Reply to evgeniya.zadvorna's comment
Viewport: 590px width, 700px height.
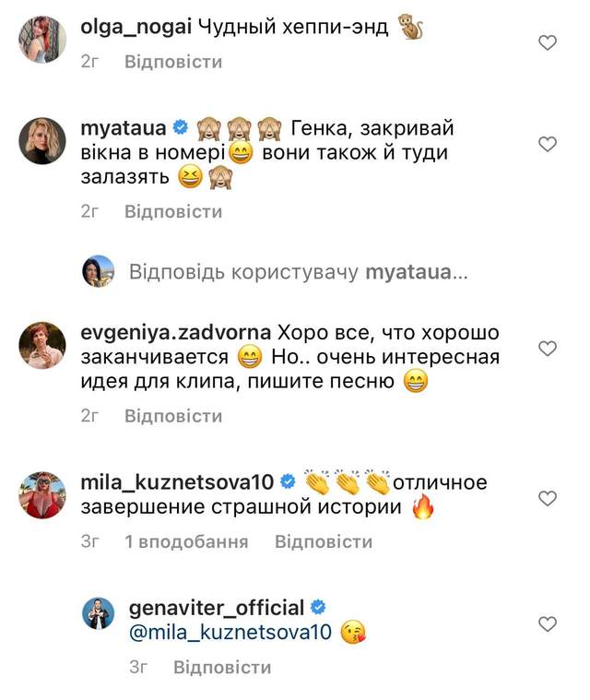tap(174, 417)
